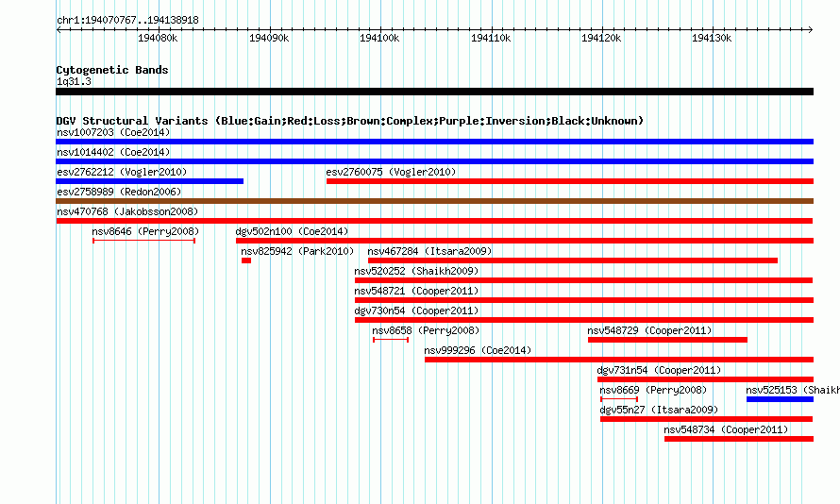This screenshot has height=504, width=840.
Task: Open the esv2760075 (Vogler2010) label
Action: coord(391,172)
